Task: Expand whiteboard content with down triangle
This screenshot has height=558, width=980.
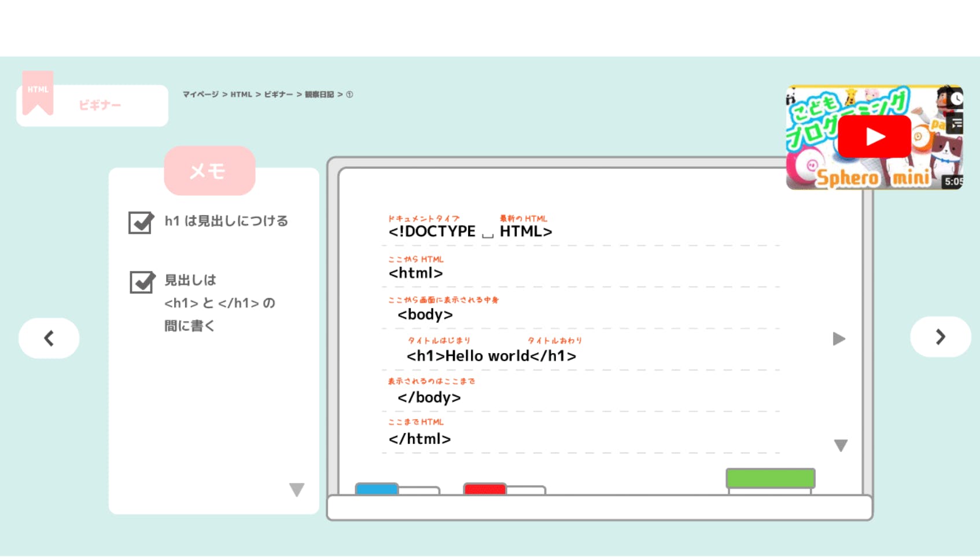Action: coord(841,445)
